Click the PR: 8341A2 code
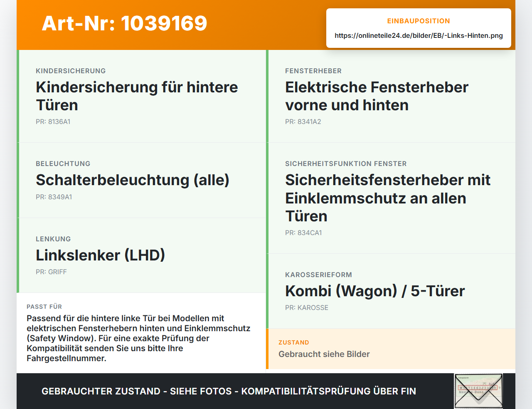Viewport: 532px width, 409px height. pos(303,122)
